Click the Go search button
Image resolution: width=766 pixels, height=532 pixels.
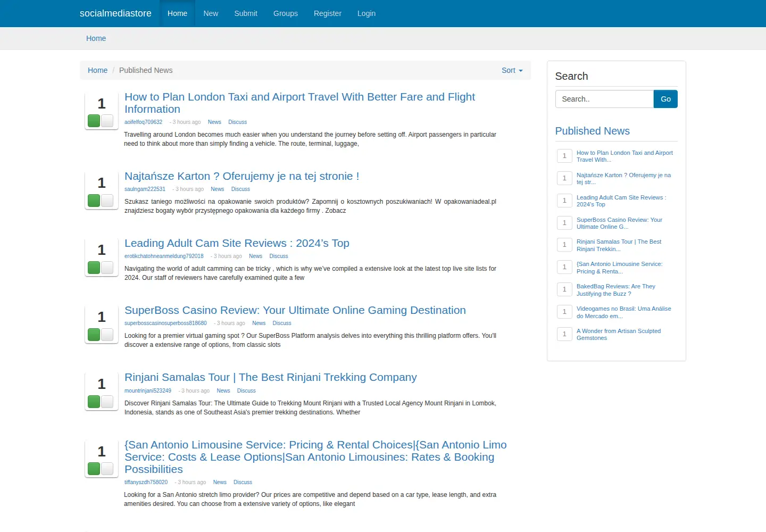pyautogui.click(x=665, y=99)
